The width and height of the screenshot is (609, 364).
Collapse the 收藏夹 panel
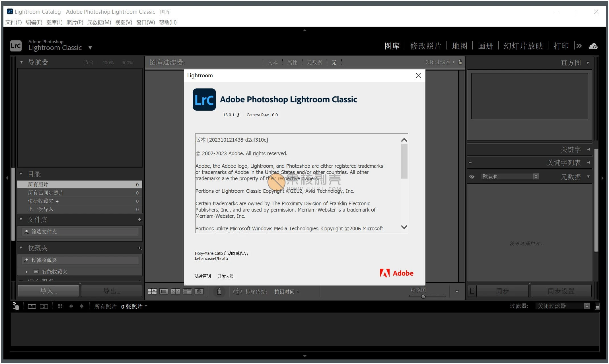21,248
